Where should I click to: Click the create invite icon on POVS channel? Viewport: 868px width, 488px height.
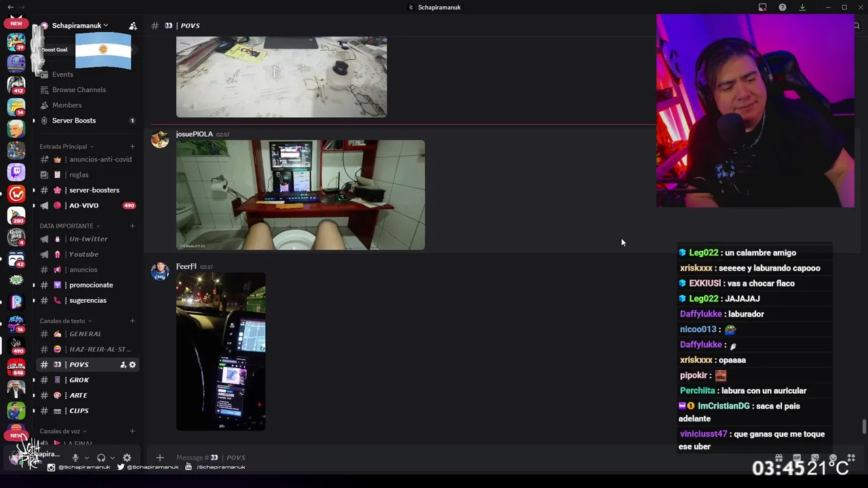(123, 365)
